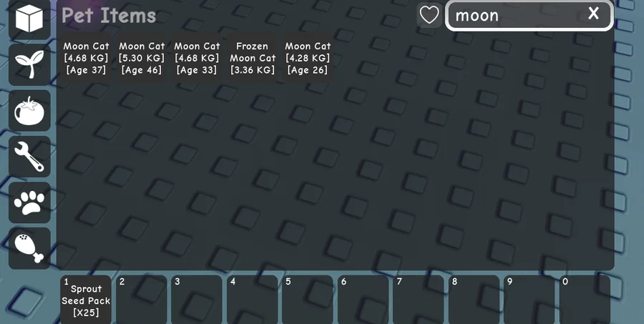Click the search field containing "moon"
The image size is (644, 324).
530,16
